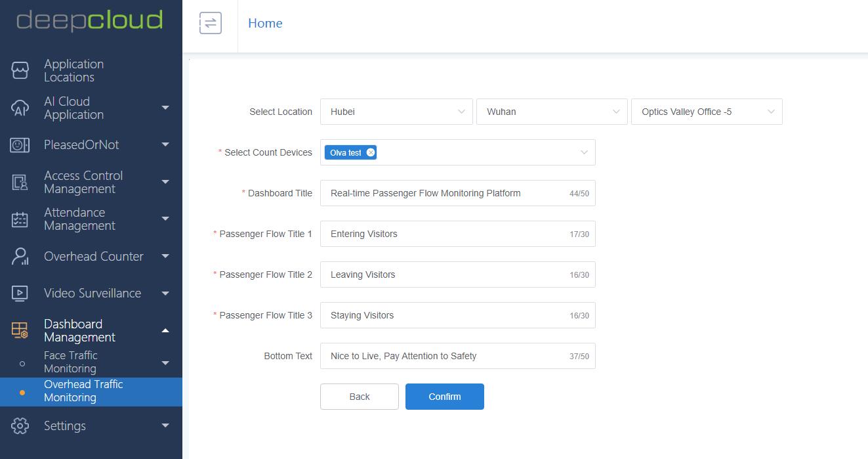Toggle the sidebar collapse button
The width and height of the screenshot is (868, 459).
(x=210, y=24)
